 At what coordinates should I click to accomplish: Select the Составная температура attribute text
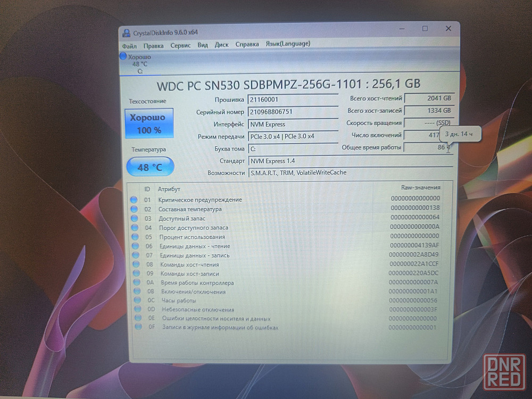click(x=190, y=209)
